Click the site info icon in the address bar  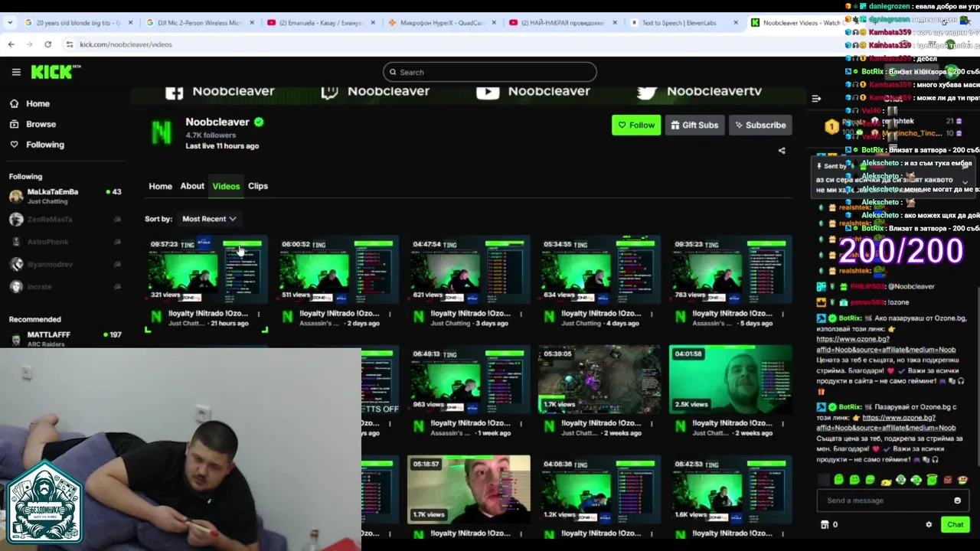point(69,44)
